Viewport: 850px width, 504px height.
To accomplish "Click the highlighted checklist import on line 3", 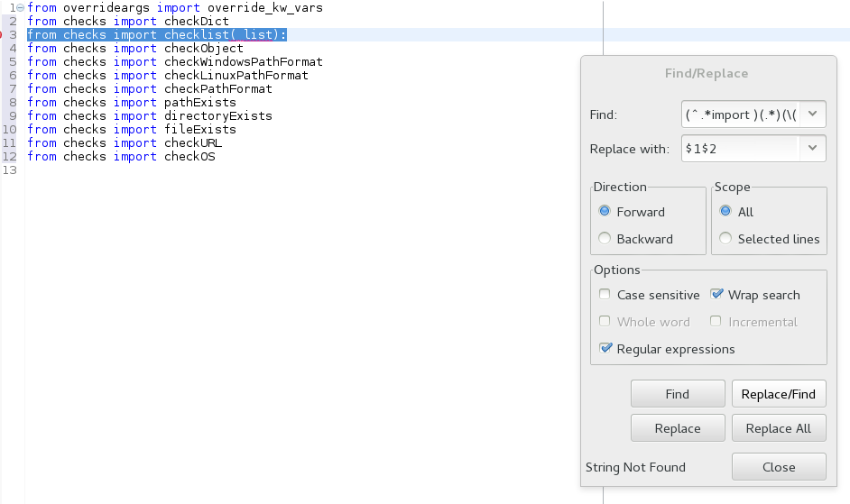I will (157, 34).
